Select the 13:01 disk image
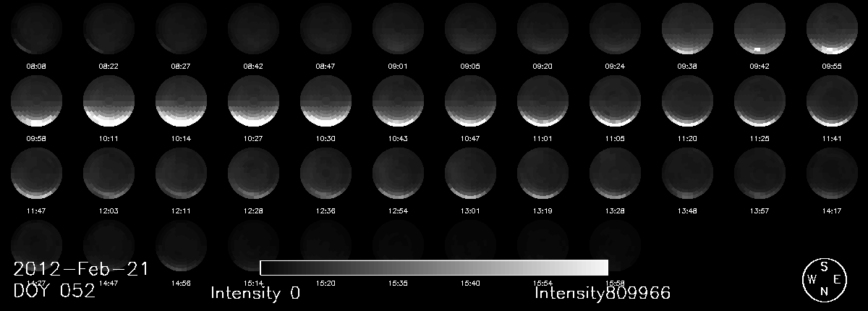This screenshot has width=868, height=311. [x=470, y=174]
